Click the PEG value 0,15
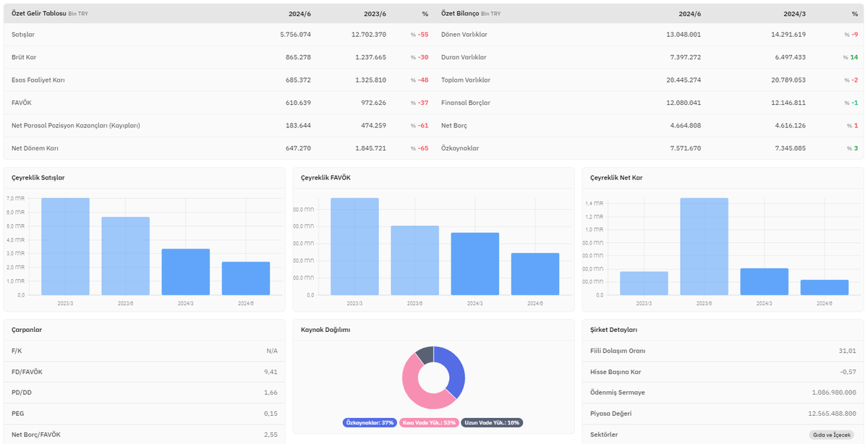Screen dimensions: 868x444 pos(271,414)
